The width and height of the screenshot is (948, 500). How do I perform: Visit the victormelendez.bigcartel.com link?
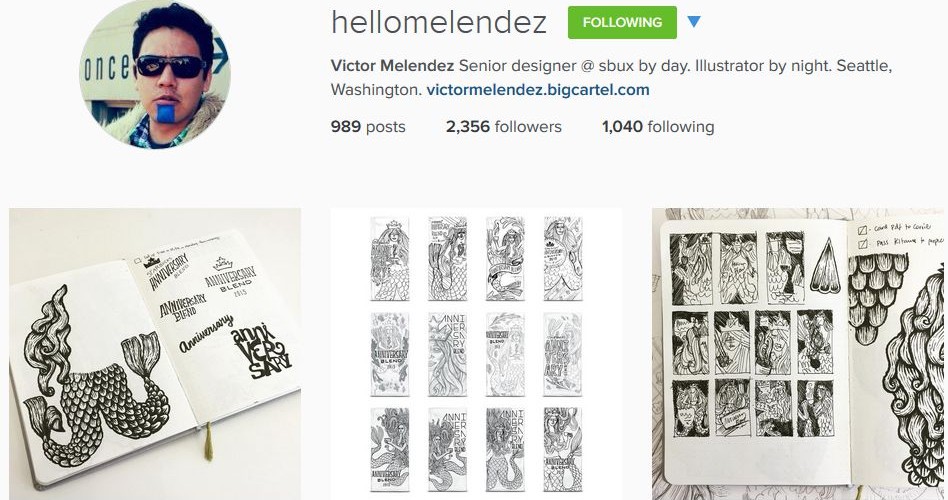(537, 90)
